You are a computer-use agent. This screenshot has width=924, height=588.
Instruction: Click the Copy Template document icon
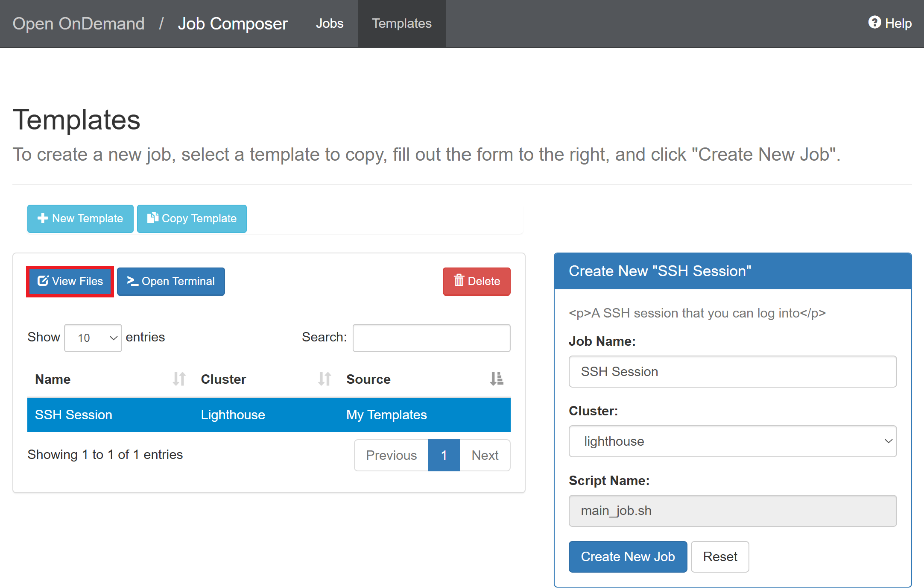152,218
